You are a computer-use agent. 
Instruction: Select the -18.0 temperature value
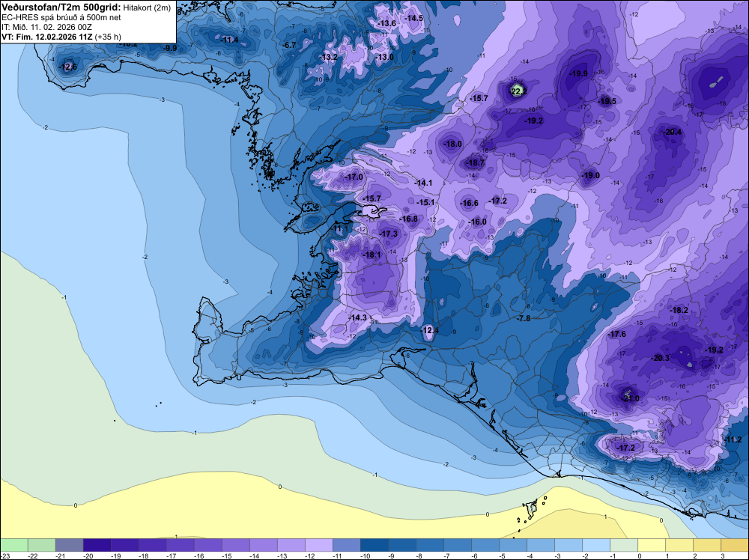coord(453,144)
